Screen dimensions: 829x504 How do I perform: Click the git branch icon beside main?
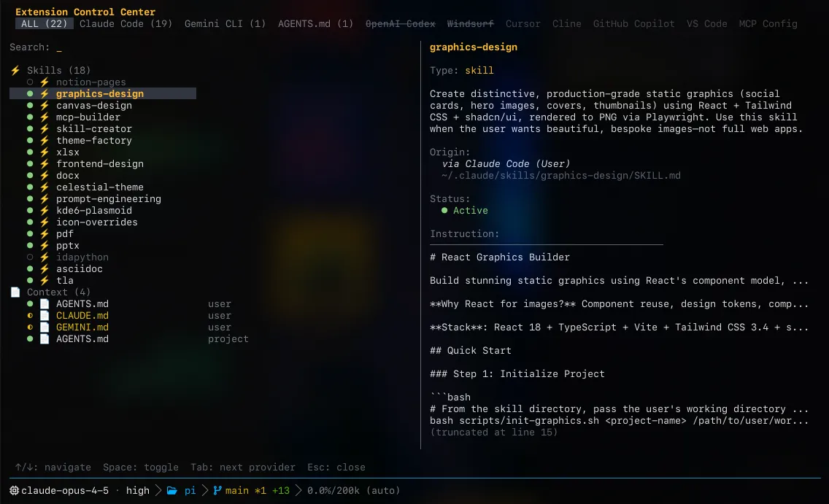tap(217, 490)
